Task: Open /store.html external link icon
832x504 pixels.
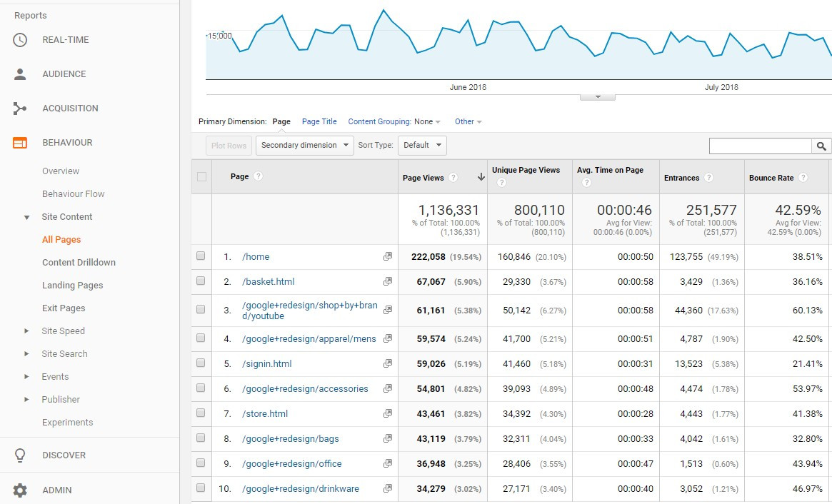Action: pyautogui.click(x=388, y=413)
